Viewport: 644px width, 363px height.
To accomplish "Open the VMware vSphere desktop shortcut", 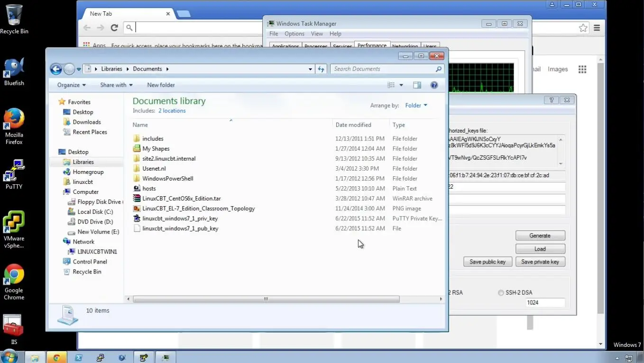I will pyautogui.click(x=14, y=229).
